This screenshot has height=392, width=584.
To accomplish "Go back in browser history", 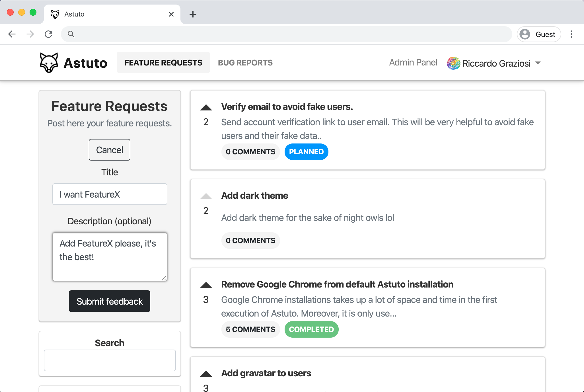I will click(x=12, y=34).
